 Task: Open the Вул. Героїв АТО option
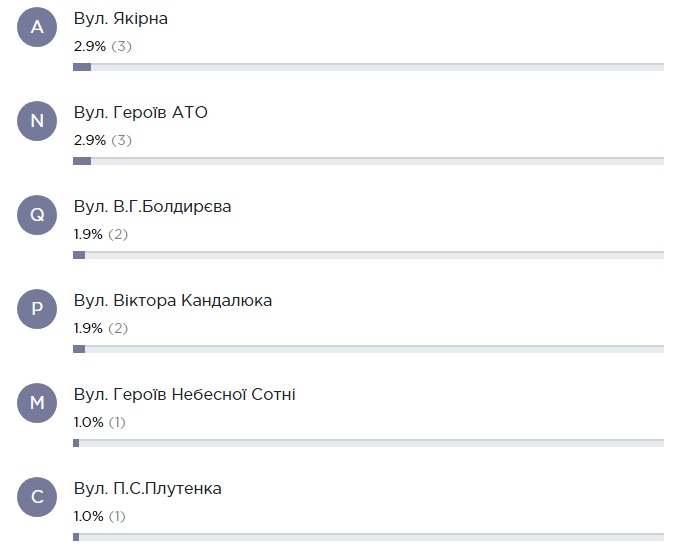tap(141, 113)
